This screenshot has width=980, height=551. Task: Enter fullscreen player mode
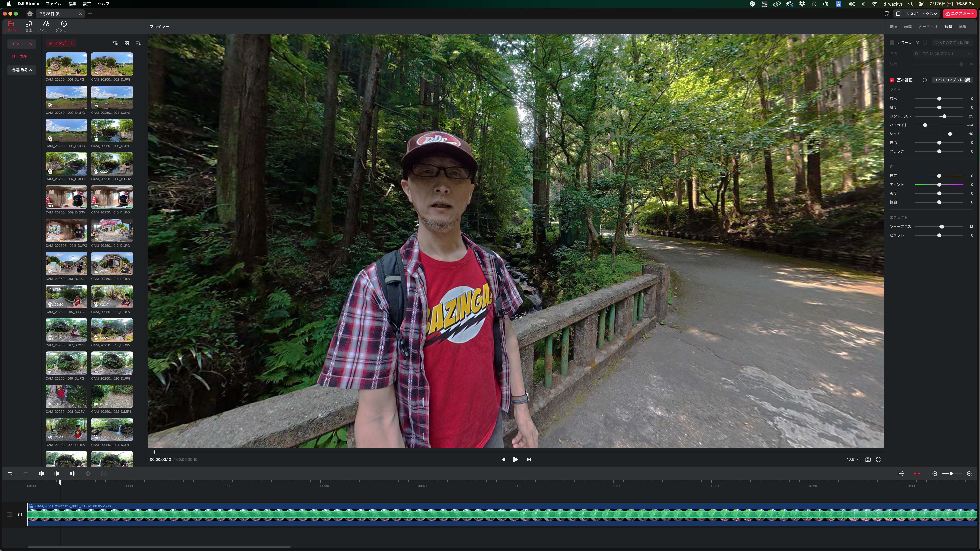(878, 459)
